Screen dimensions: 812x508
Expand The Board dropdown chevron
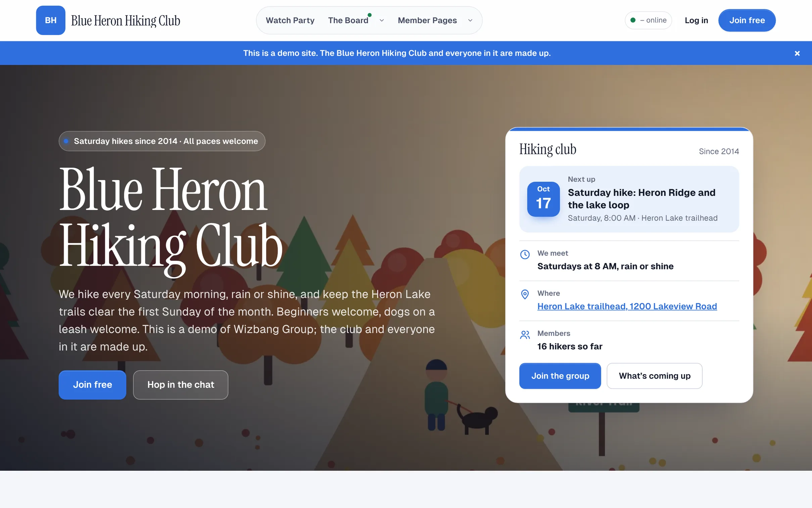coord(382,20)
